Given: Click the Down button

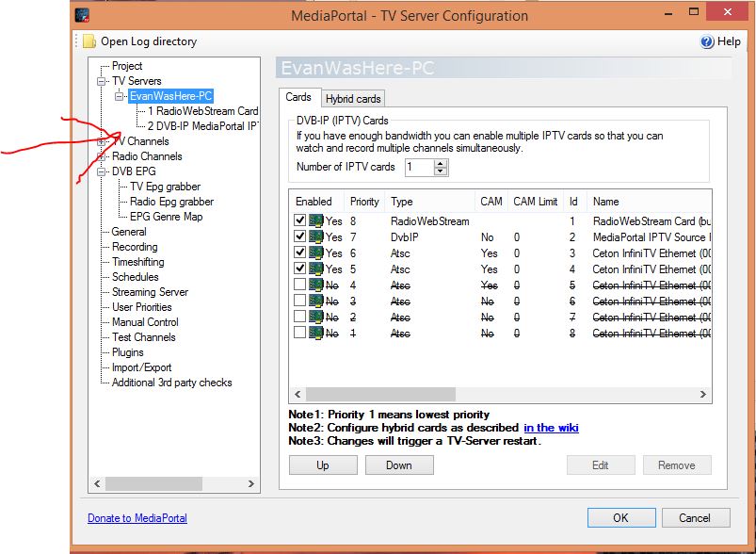Looking at the screenshot, I should 399,465.
